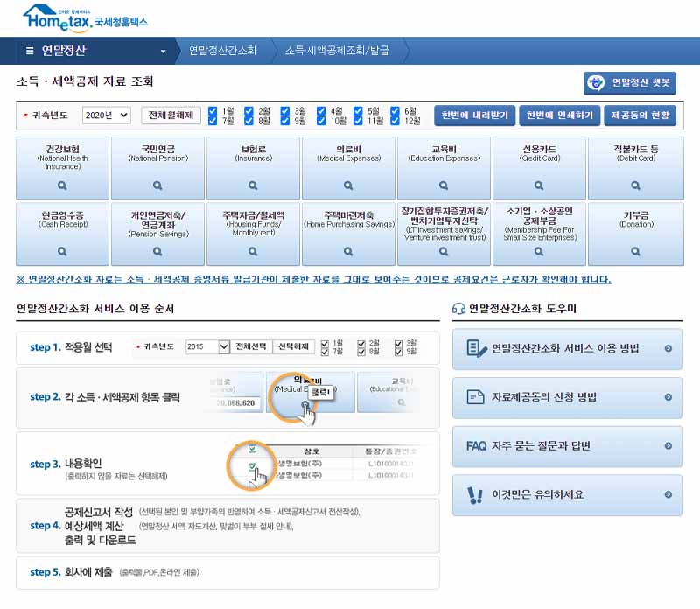The image size is (700, 609).
Task: Click magnifier icon in 주택자금/월세액 tile
Action: (253, 252)
